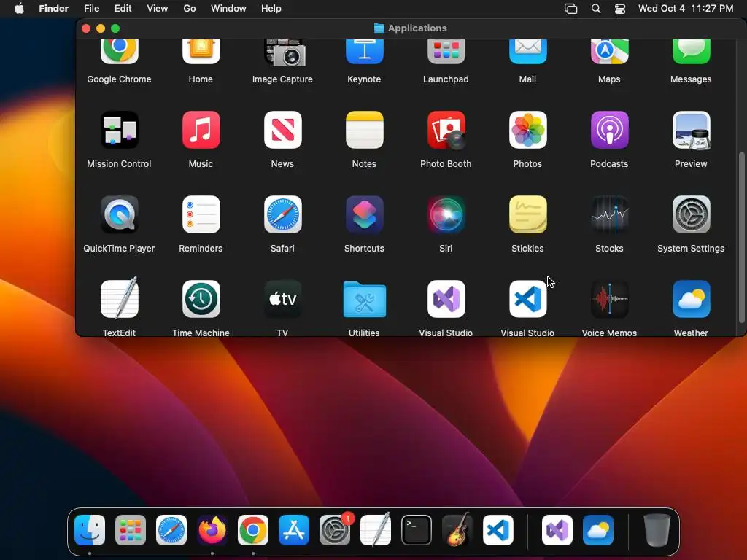Select the QuickTime Player app icon
This screenshot has width=747, height=560.
pos(119,214)
